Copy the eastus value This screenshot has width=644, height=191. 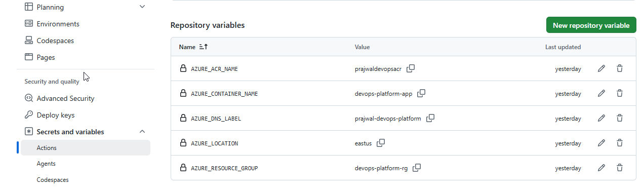[x=381, y=143]
